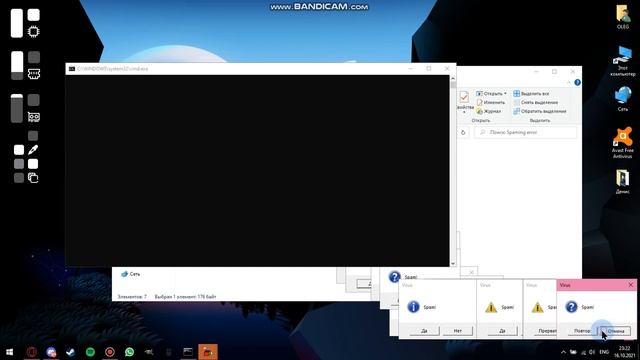Click Нет in the Virus info dialog
Viewport: 640px width, 360px height.
(458, 331)
